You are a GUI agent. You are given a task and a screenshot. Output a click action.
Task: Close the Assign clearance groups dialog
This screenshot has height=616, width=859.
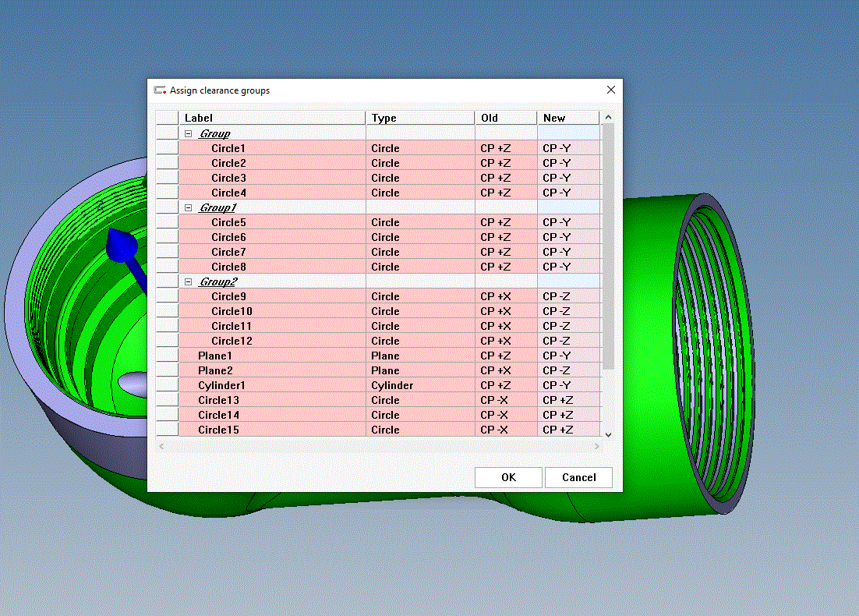[x=611, y=90]
